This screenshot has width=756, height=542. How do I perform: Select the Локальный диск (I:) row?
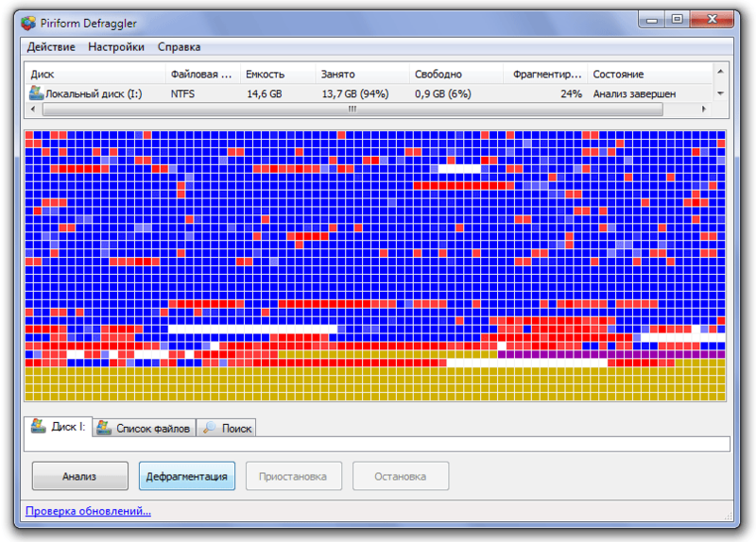coord(369,93)
